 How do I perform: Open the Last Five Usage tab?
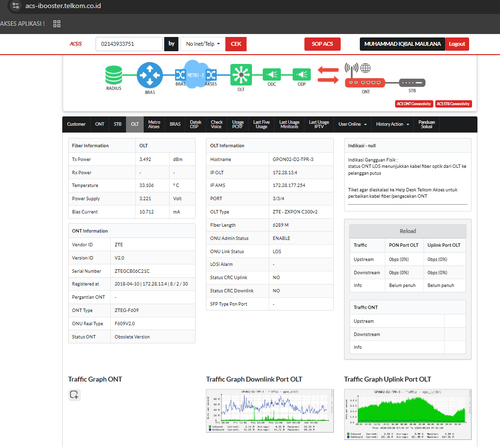pos(261,124)
